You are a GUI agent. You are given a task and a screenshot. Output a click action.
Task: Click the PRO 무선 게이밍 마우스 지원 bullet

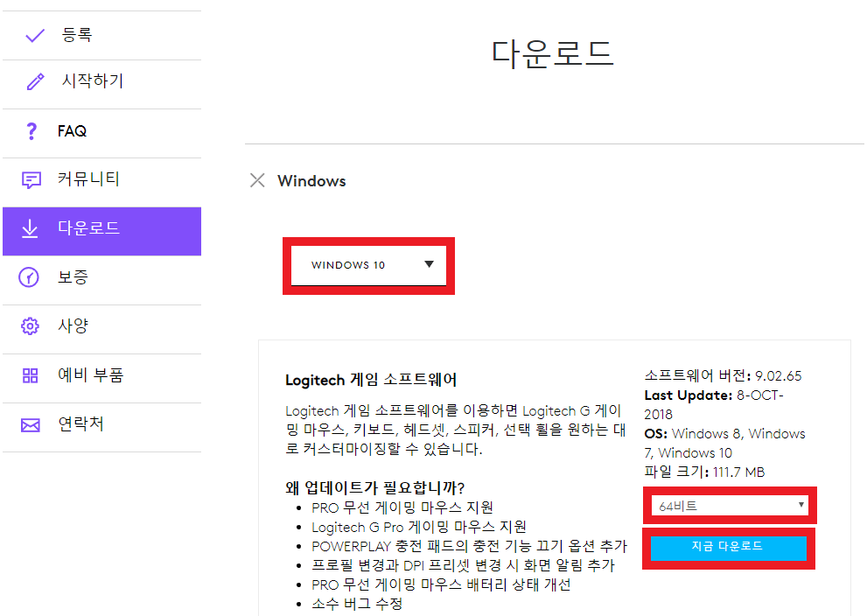pos(402,507)
